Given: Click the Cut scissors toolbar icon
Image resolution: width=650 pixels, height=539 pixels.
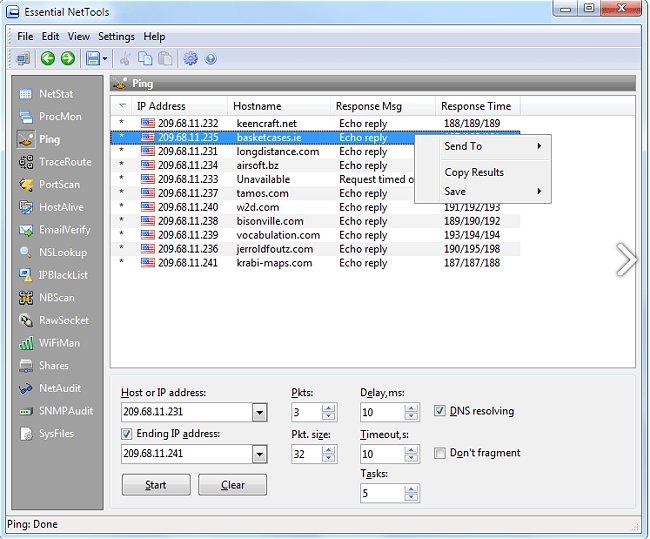Looking at the screenshot, I should point(125,58).
